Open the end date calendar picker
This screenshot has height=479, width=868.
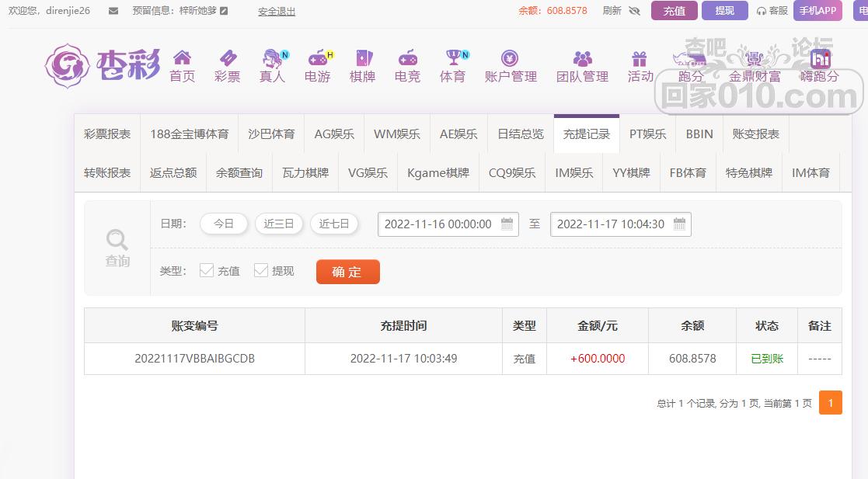coord(679,224)
